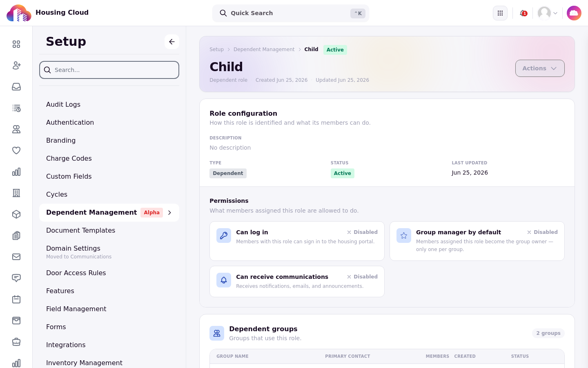588x368 pixels.
Task: Click the add-user icon in left rail
Action: pos(16,65)
